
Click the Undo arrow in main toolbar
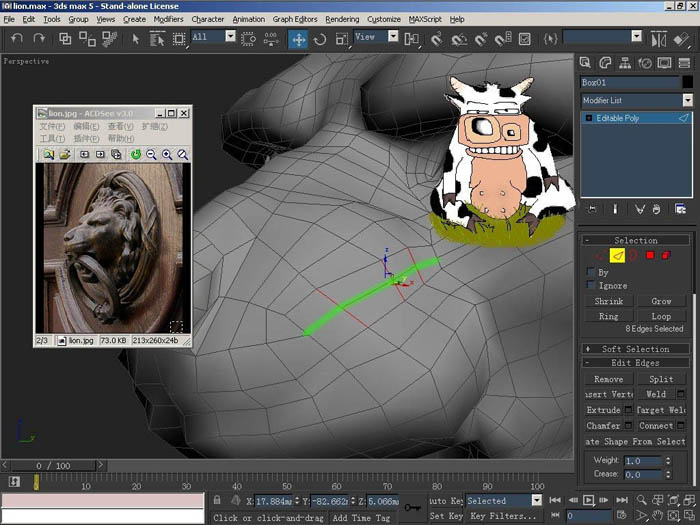[x=17, y=39]
